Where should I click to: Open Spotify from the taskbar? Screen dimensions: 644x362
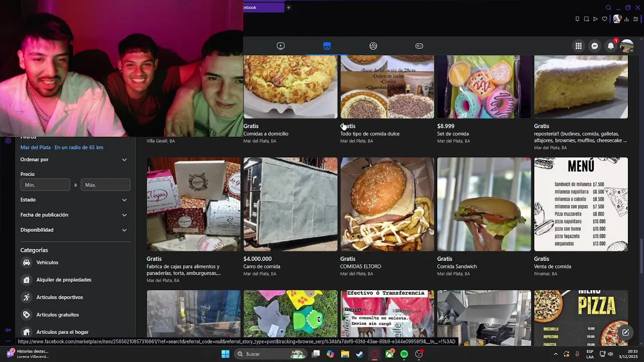[x=404, y=354]
